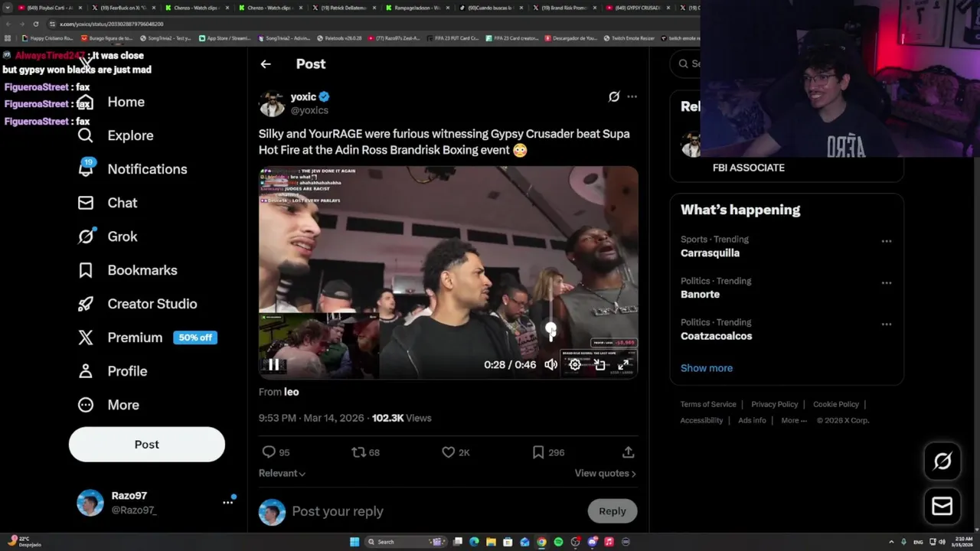Viewport: 980px width, 551px height.
Task: Click the Premium X logo icon
Action: 86,337
